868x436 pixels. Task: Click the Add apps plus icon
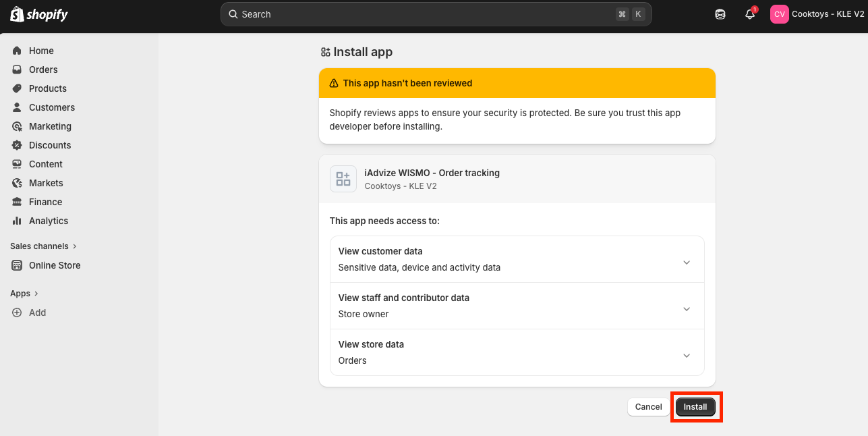click(x=17, y=312)
